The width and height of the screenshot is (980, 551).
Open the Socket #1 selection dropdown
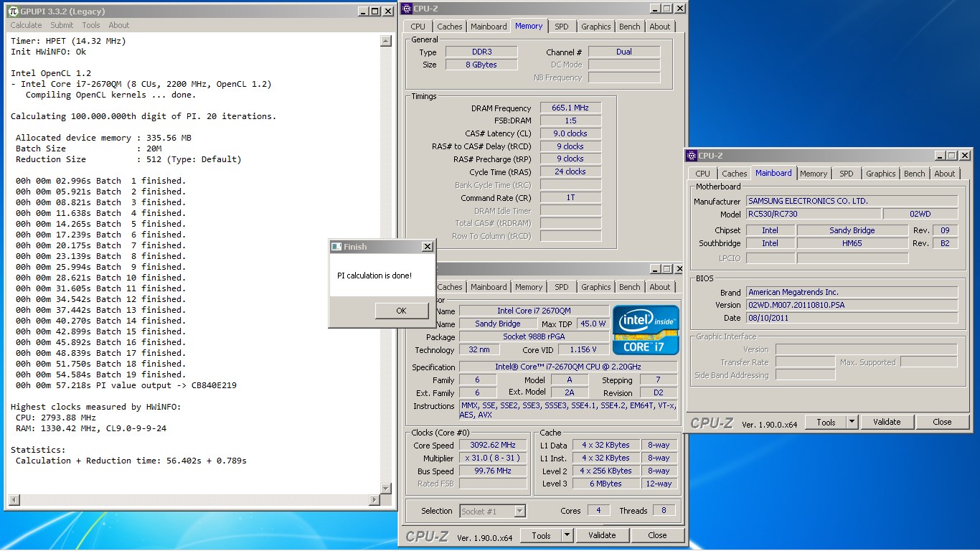coord(519,511)
